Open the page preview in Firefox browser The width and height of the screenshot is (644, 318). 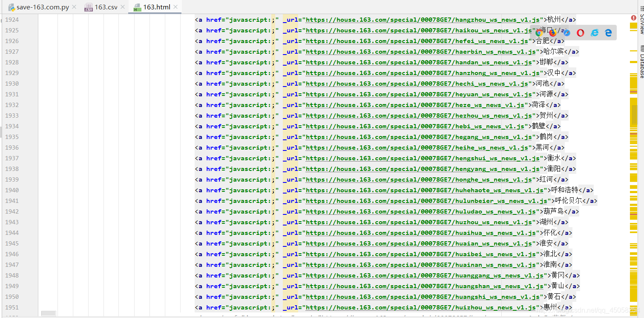553,32
